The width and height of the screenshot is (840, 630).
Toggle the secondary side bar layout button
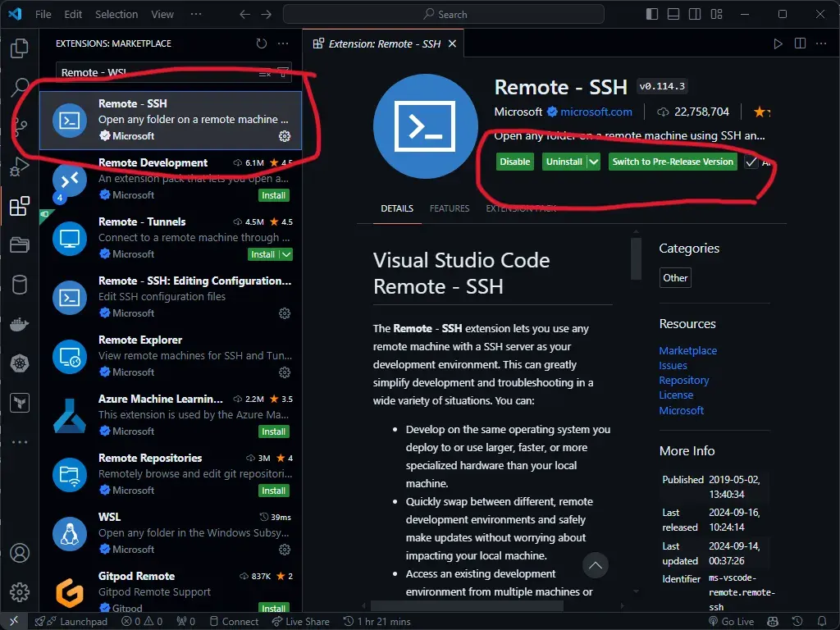coord(695,15)
